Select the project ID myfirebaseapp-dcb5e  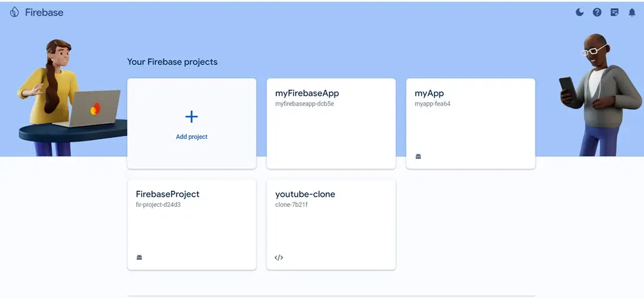pos(304,104)
